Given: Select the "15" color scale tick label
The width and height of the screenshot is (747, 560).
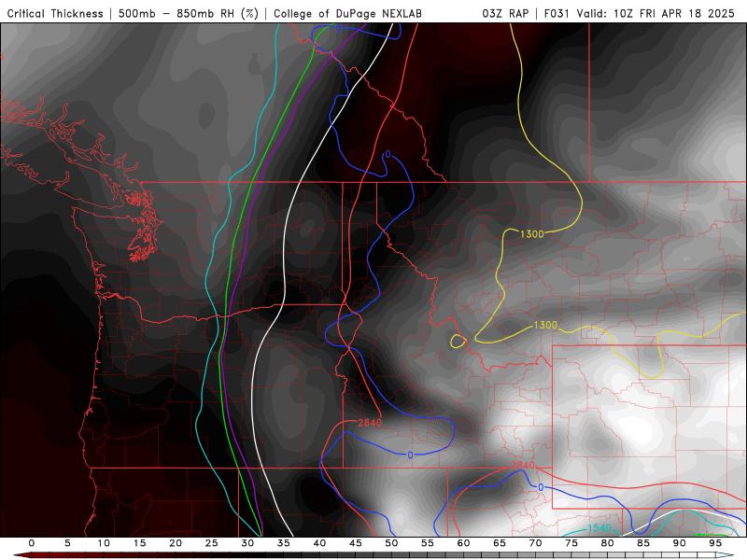Looking at the screenshot, I should pyautogui.click(x=139, y=543).
